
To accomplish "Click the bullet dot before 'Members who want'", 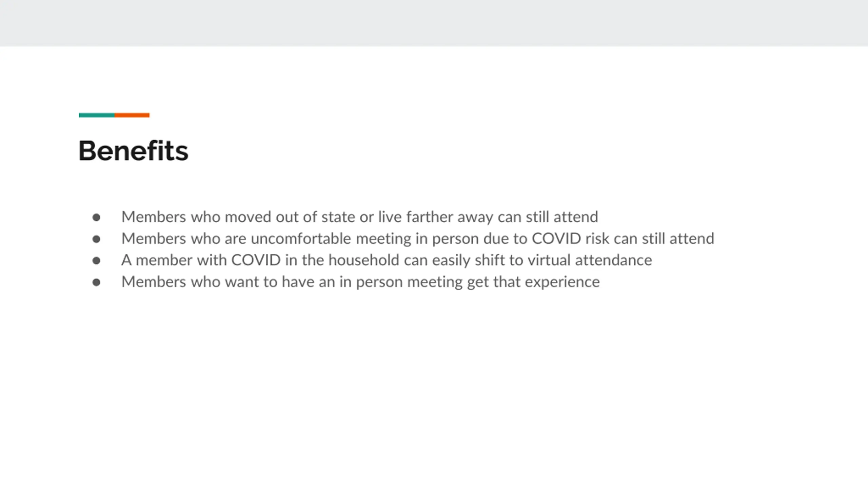I will tap(96, 282).
